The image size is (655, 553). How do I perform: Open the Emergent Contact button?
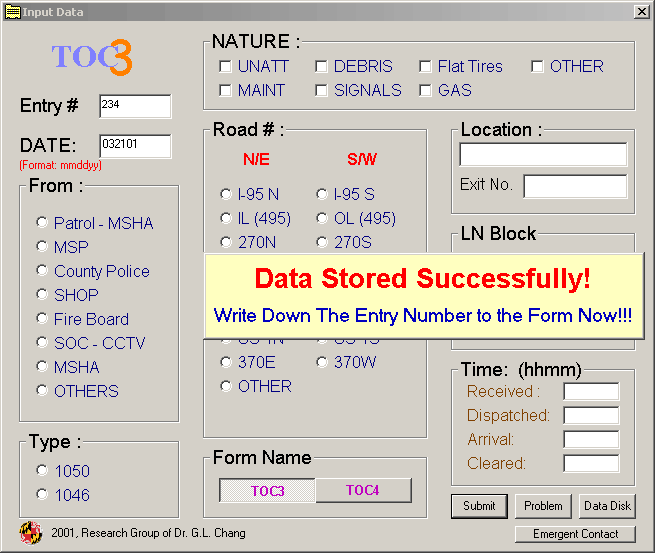576,534
